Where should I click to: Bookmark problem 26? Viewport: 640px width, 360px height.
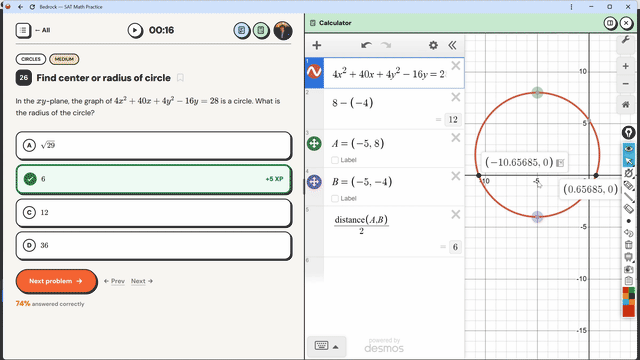tap(180, 78)
